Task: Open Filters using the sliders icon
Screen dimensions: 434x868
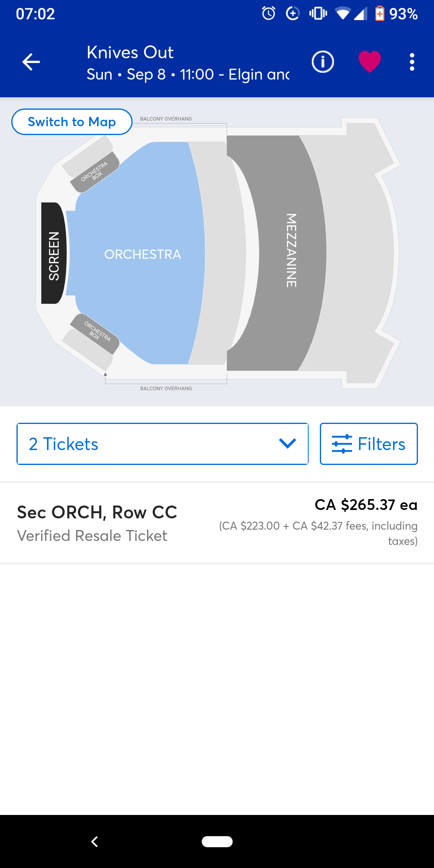Action: pyautogui.click(x=368, y=444)
